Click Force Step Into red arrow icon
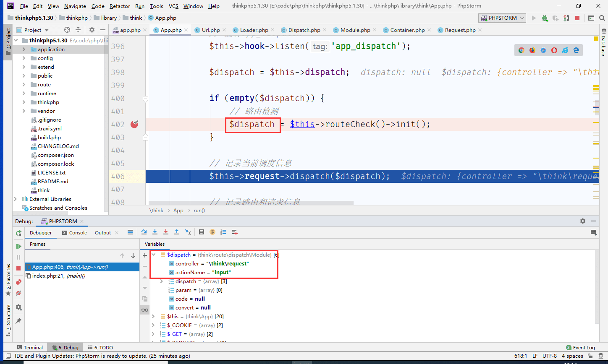 tap(166, 232)
